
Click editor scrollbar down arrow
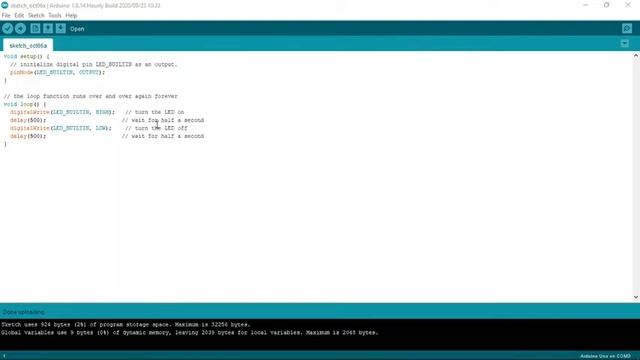636,297
